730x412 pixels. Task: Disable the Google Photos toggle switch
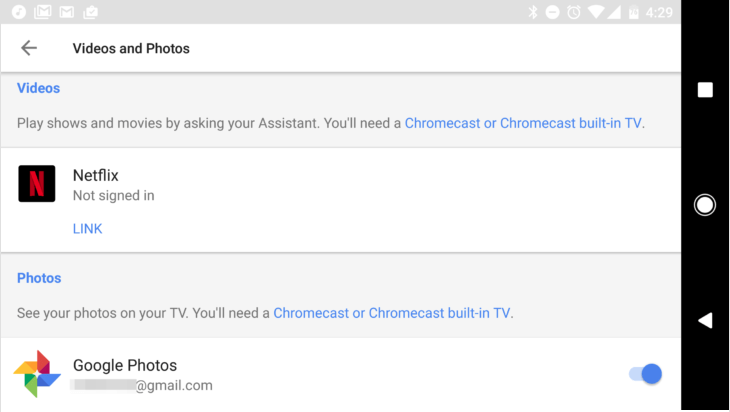point(645,374)
